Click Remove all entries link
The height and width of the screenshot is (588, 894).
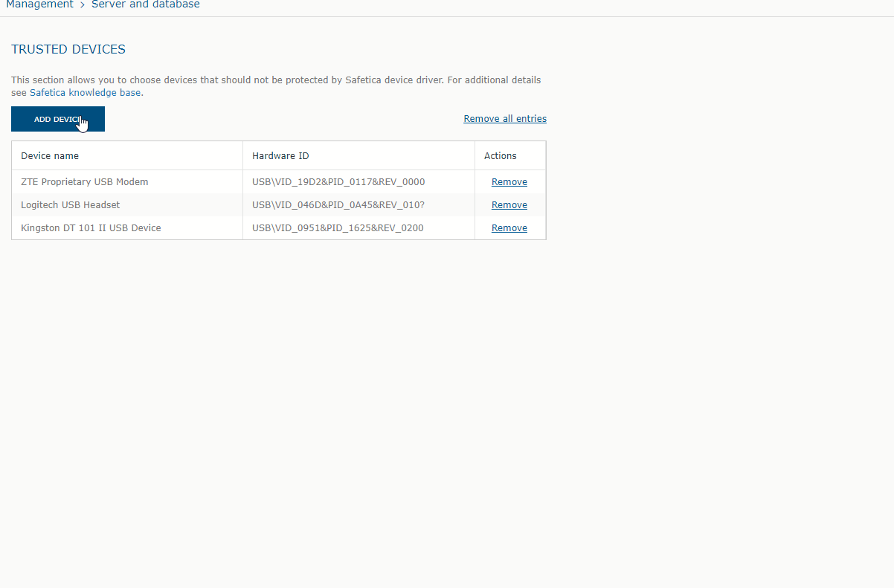tap(504, 119)
